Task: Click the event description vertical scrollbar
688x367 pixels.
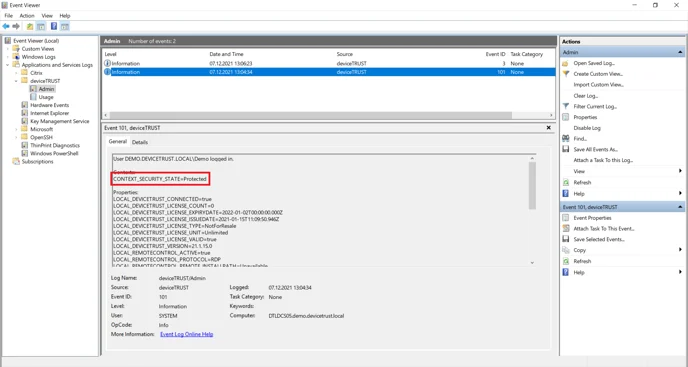Action: click(532, 186)
